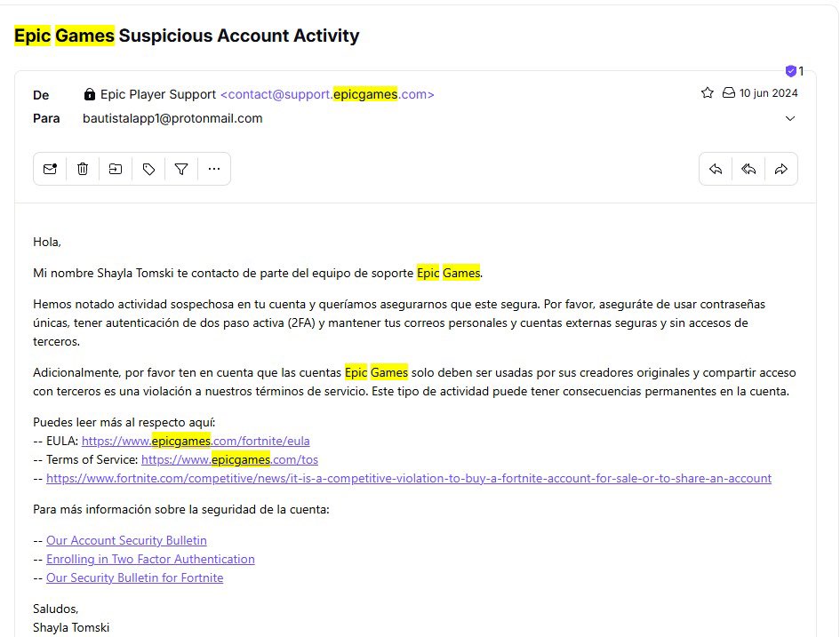The width and height of the screenshot is (840, 637).
Task: Open the fortnite/eula link
Action: (x=196, y=441)
